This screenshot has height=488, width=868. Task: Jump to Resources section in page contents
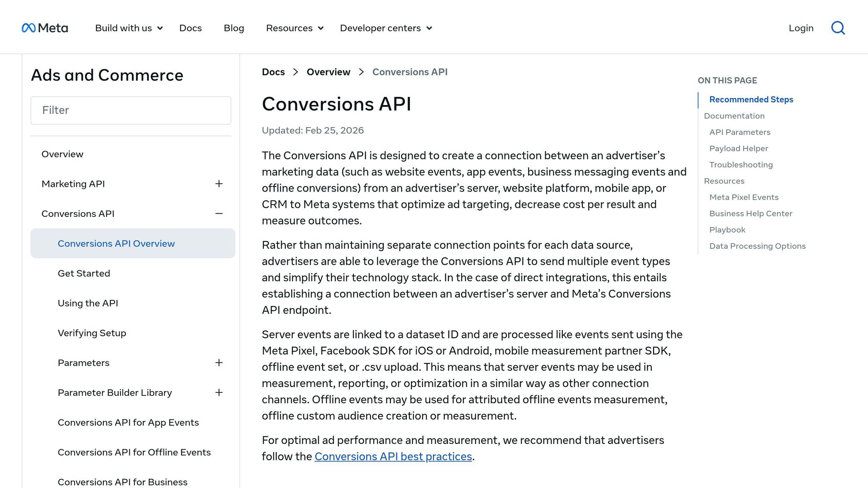click(x=724, y=181)
